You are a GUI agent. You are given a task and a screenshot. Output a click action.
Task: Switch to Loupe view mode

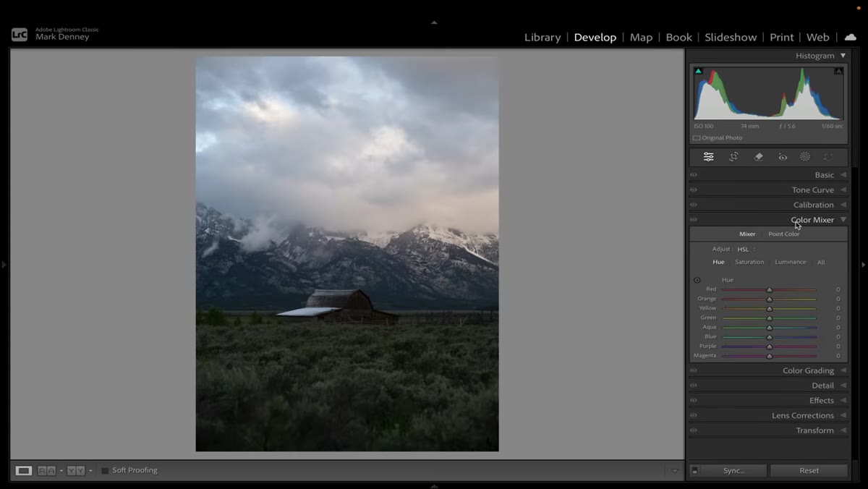pos(24,470)
